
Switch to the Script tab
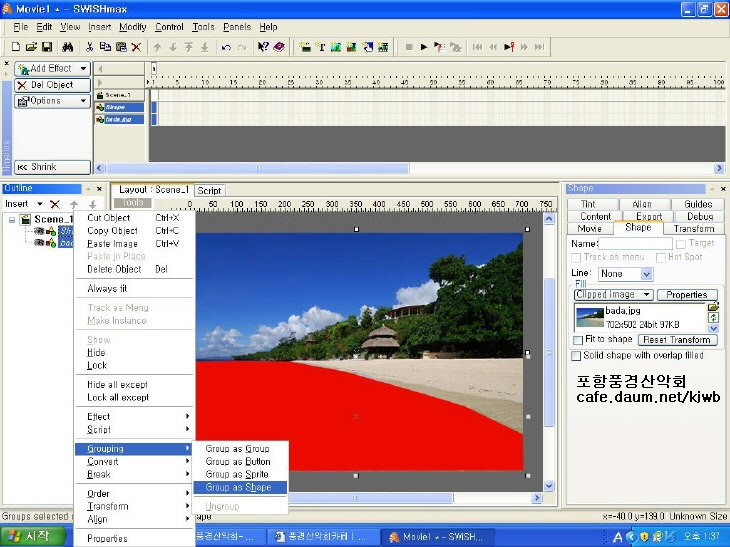(209, 190)
